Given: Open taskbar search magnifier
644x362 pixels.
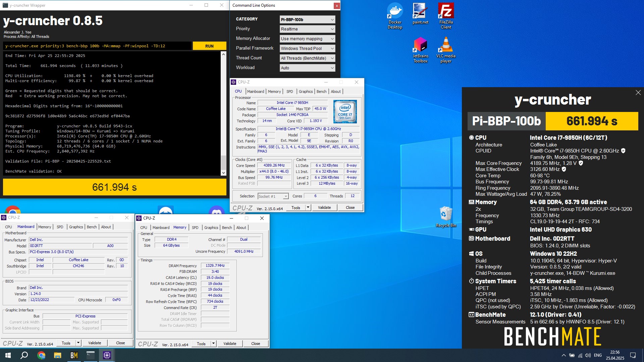Looking at the screenshot, I should pos(24,355).
